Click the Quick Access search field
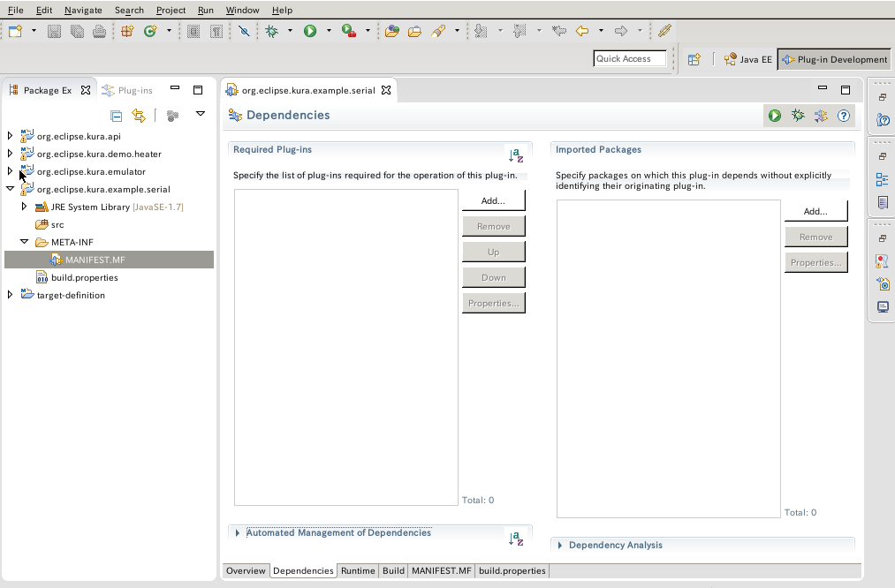Image resolution: width=895 pixels, height=588 pixels. (630, 59)
